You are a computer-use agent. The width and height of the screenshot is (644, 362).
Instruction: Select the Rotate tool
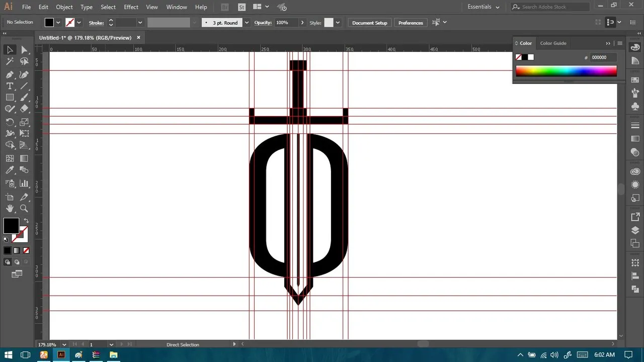pos(10,122)
